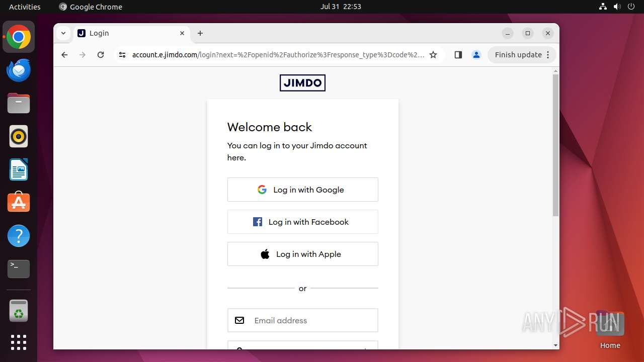Click the Jimdo logo at page top

click(302, 83)
